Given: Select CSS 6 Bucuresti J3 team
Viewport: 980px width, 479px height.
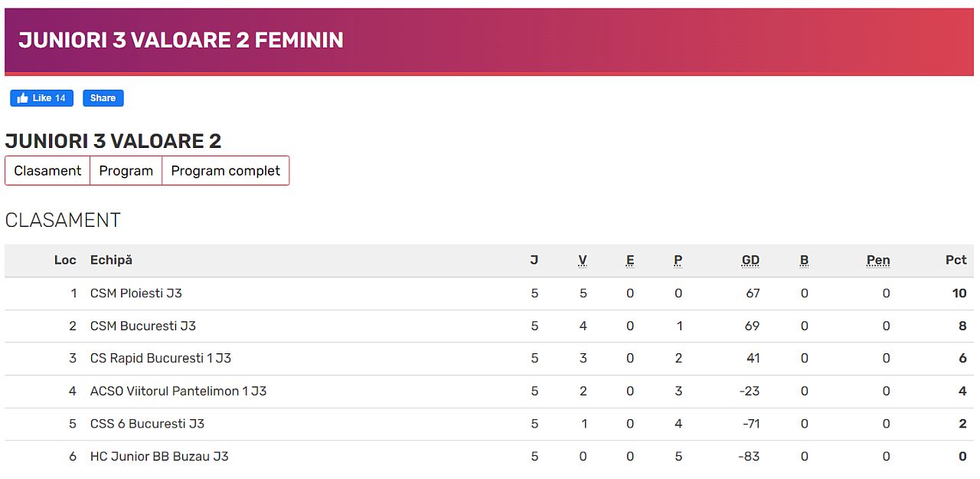Looking at the screenshot, I should [147, 424].
